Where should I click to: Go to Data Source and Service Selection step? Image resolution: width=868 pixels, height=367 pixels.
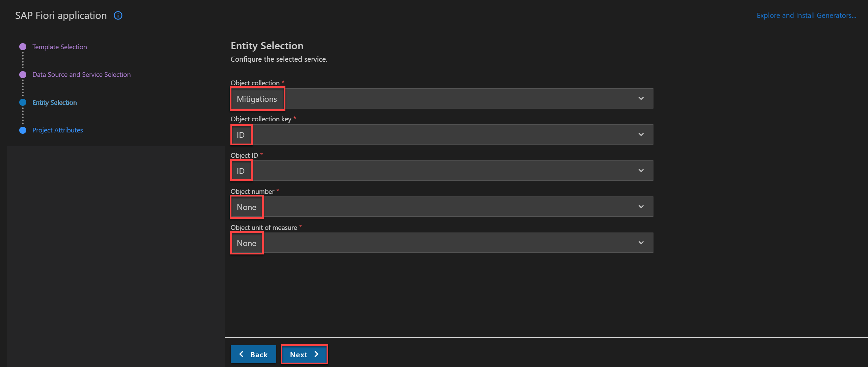[81, 74]
